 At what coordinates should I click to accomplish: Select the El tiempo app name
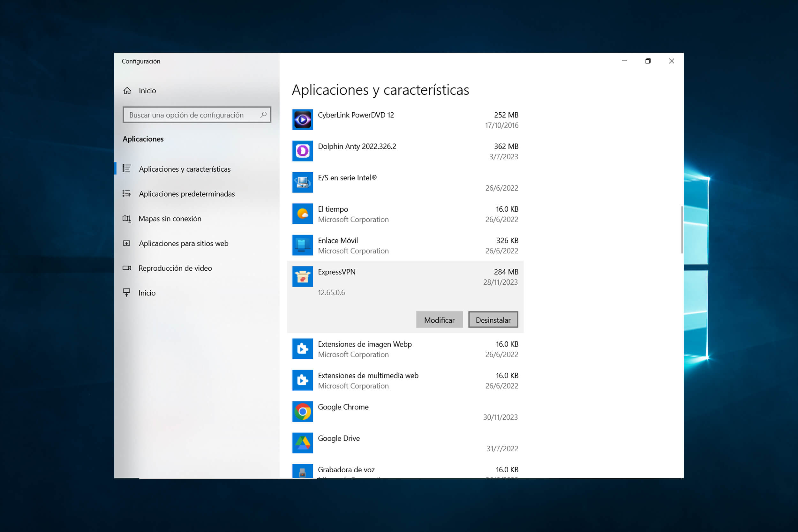[333, 209]
